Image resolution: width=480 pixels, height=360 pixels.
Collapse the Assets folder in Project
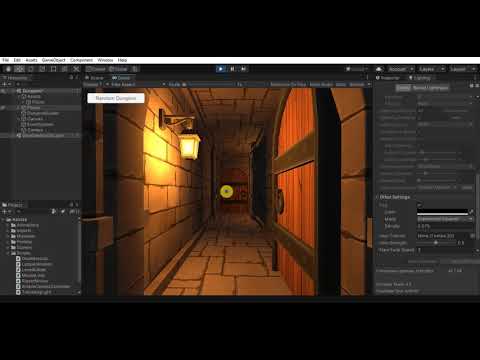[x=3, y=220]
